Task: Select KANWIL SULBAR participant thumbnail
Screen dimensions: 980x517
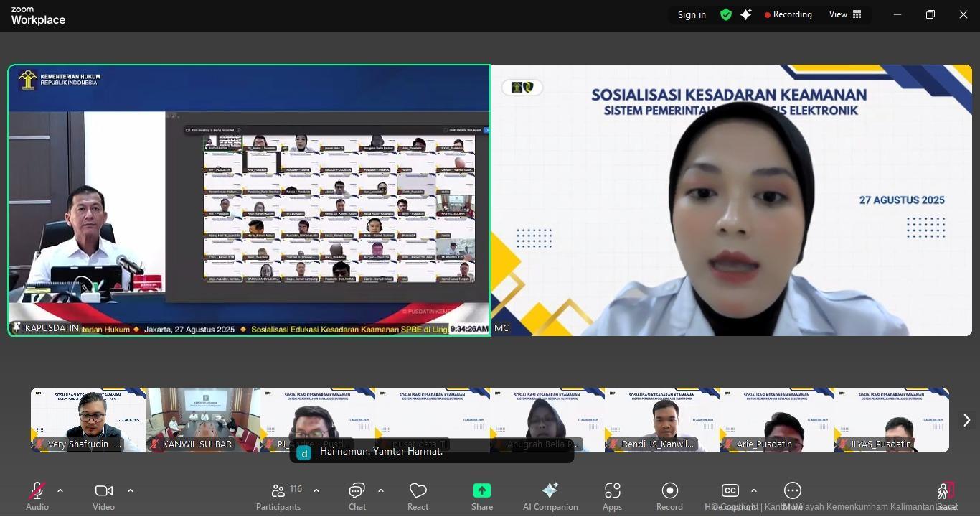Action: [x=203, y=420]
